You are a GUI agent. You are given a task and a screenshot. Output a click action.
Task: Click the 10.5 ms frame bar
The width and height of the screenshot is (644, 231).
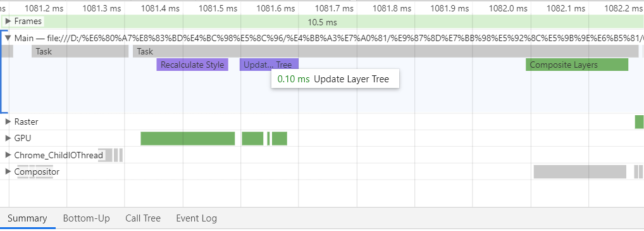coord(322,22)
